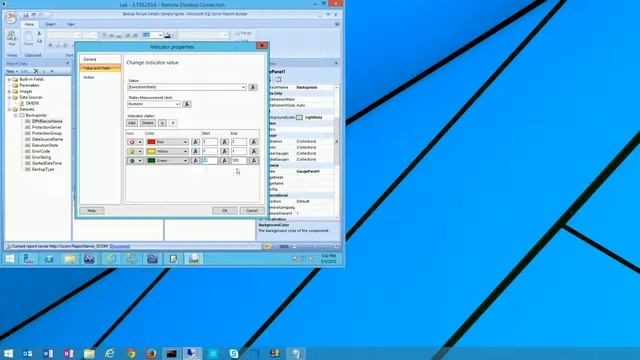Open the icon picker for the Red state
Image resolution: width=640 pixels, height=360 pixels.
(x=140, y=142)
